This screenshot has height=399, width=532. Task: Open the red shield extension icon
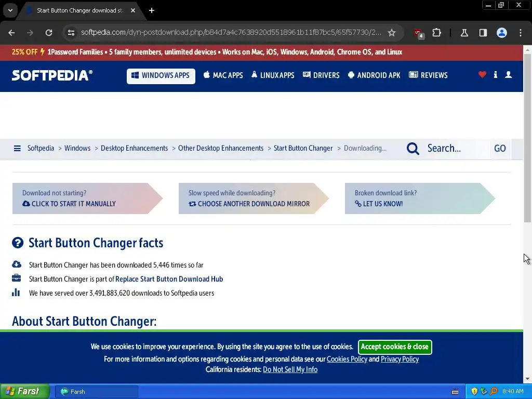(x=419, y=33)
